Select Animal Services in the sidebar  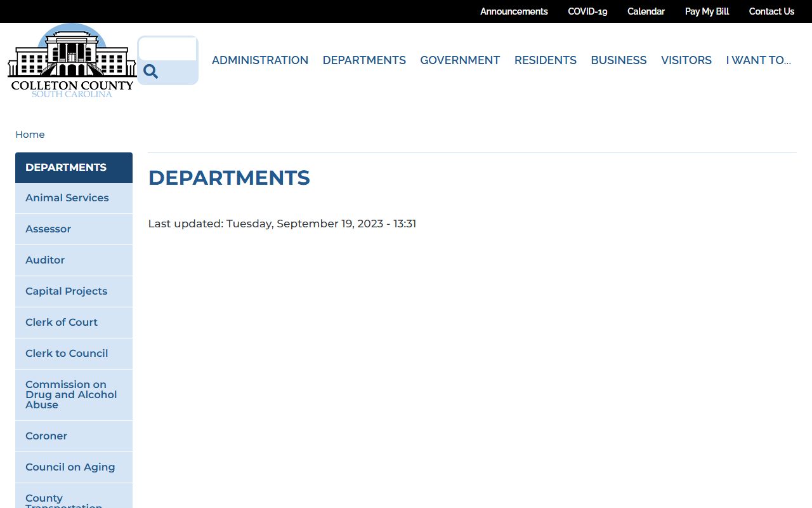(67, 198)
